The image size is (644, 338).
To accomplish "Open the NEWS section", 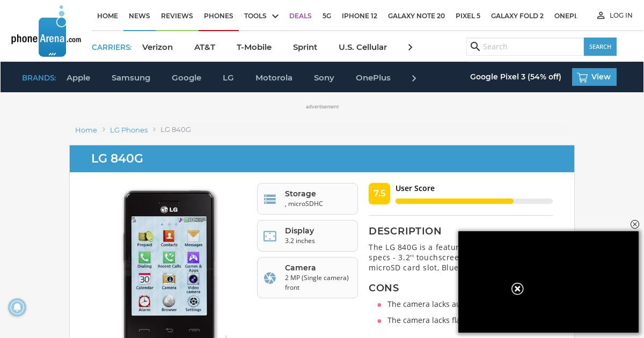I will [140, 16].
